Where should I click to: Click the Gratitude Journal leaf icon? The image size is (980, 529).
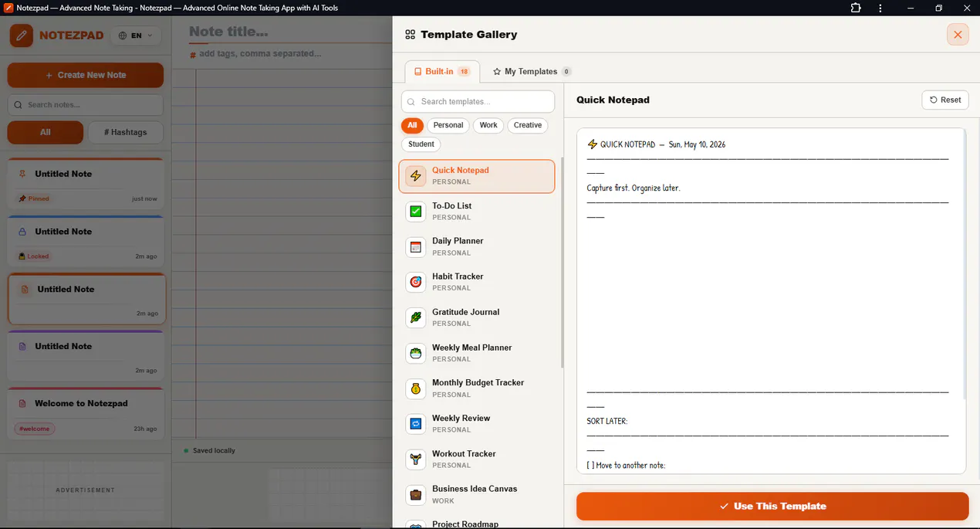416,317
